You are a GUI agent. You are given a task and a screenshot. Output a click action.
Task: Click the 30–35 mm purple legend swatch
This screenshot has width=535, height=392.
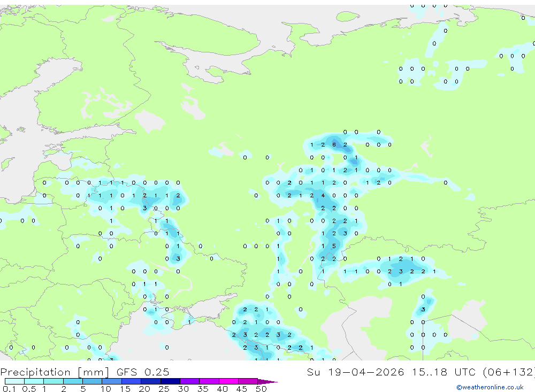pos(190,381)
